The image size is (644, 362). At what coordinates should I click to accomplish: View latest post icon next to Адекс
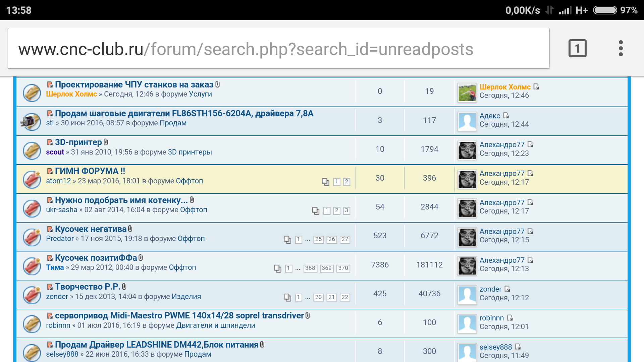506,116
